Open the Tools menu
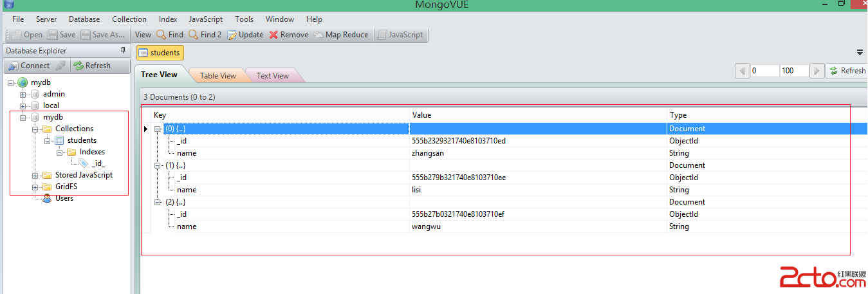 click(x=244, y=19)
